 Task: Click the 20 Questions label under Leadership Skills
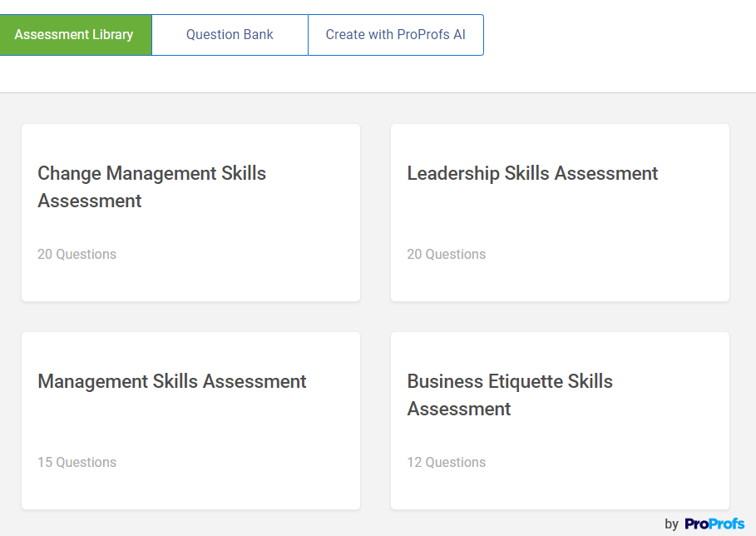coord(446,254)
